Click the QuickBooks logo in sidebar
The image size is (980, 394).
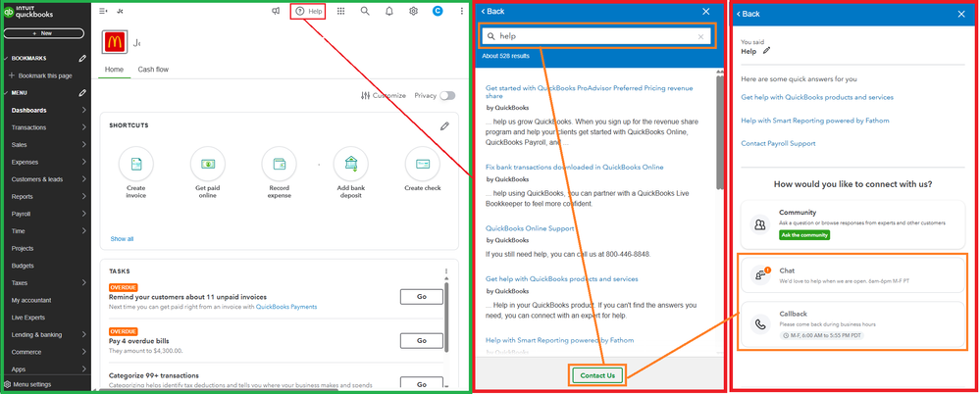tap(28, 12)
